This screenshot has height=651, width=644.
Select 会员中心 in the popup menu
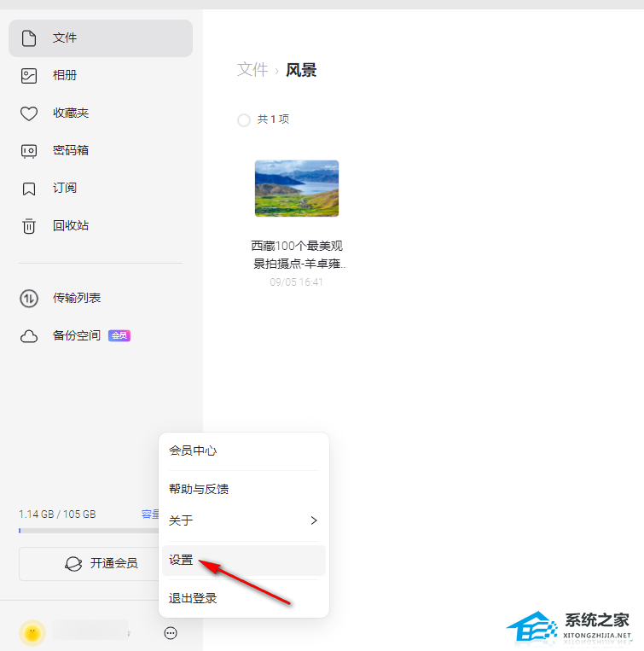pos(244,450)
